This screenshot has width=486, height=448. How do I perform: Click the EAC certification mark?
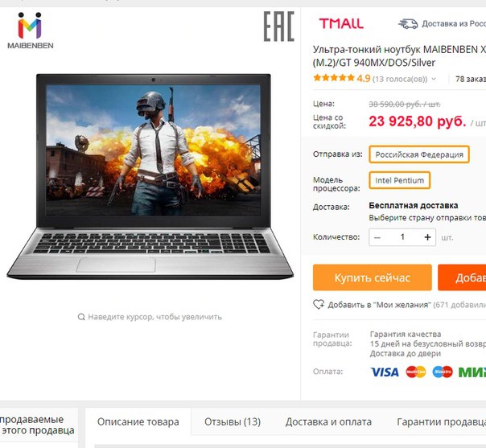coord(278,27)
